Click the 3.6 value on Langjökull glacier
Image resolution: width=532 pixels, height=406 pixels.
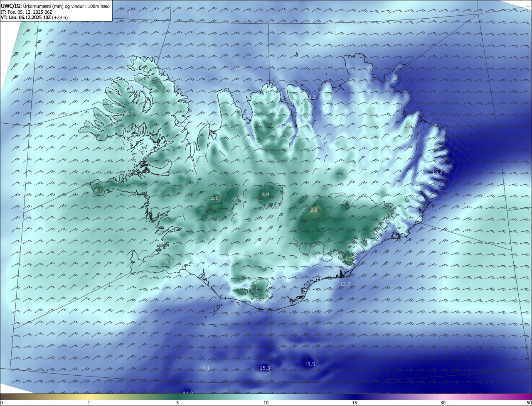tap(214, 198)
